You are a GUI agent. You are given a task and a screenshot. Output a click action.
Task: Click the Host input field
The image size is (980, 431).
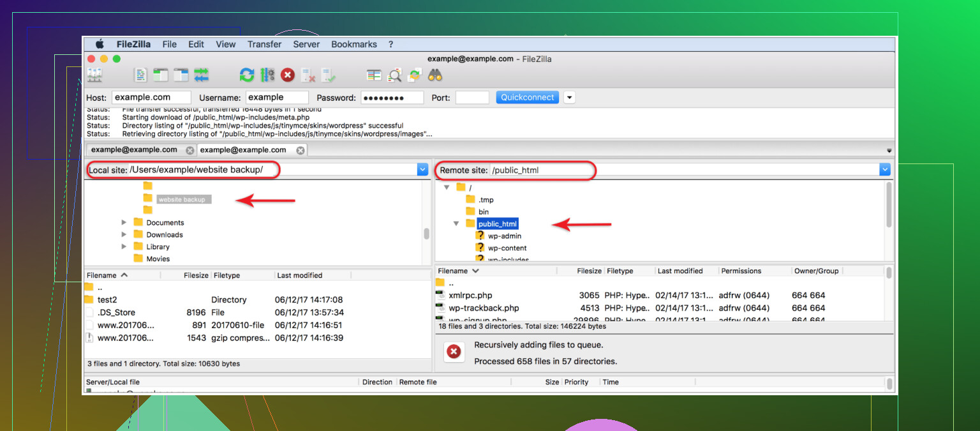pyautogui.click(x=151, y=98)
